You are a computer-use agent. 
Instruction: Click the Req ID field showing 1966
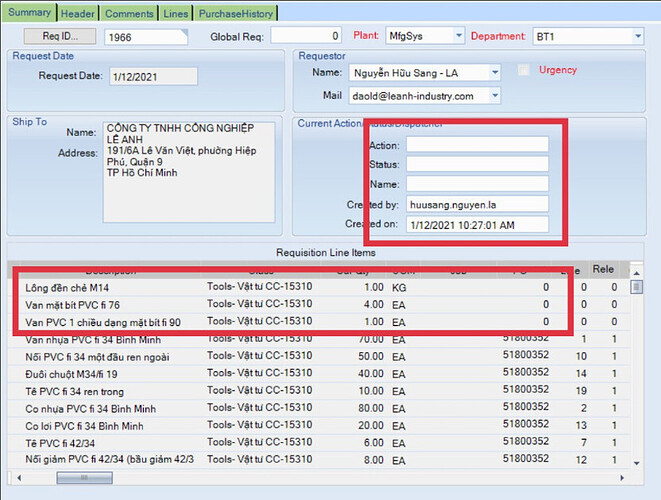tap(146, 37)
